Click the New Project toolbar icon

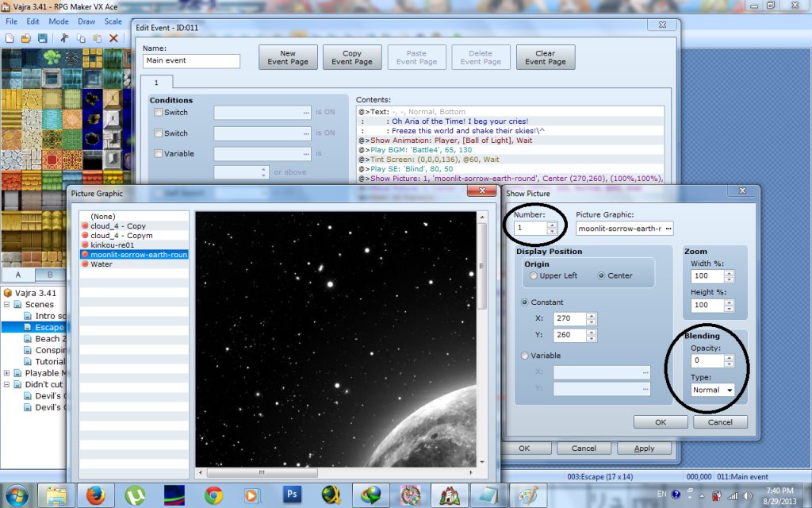pyautogui.click(x=10, y=38)
